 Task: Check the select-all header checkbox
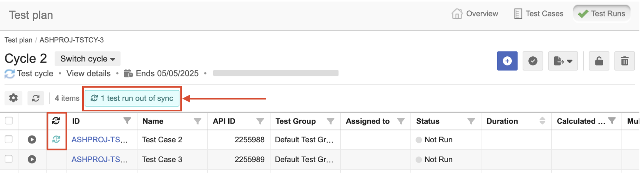click(9, 121)
